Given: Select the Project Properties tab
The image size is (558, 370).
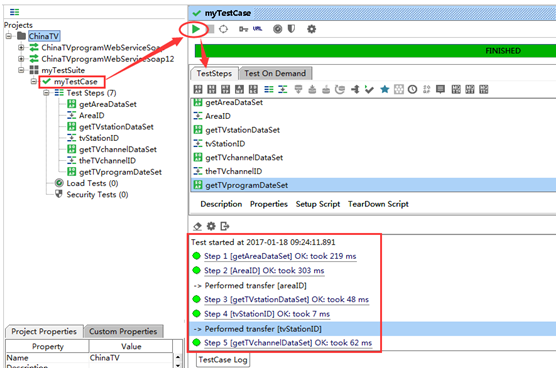Looking at the screenshot, I should 44,332.
